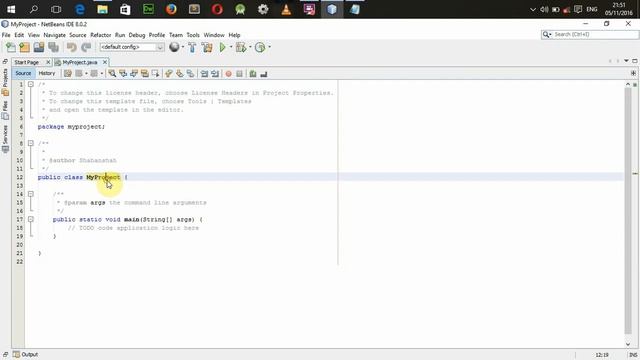
Task: Toggle Rectangular Selection icon
Action: 155,74
